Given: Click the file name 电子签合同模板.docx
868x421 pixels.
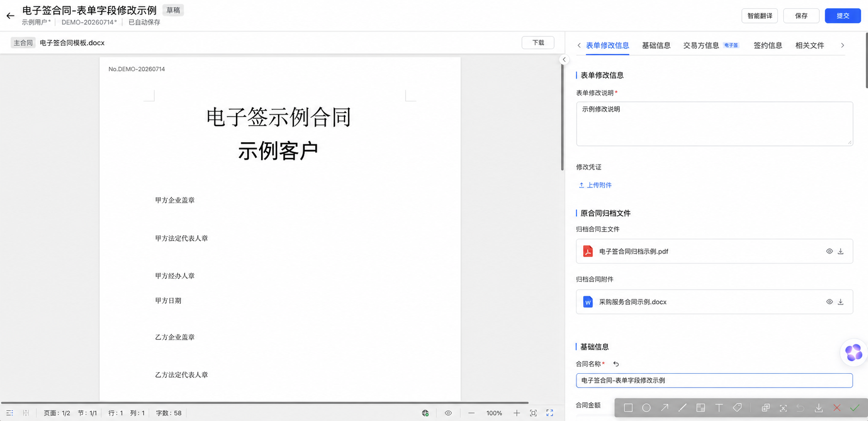Looking at the screenshot, I should (72, 43).
